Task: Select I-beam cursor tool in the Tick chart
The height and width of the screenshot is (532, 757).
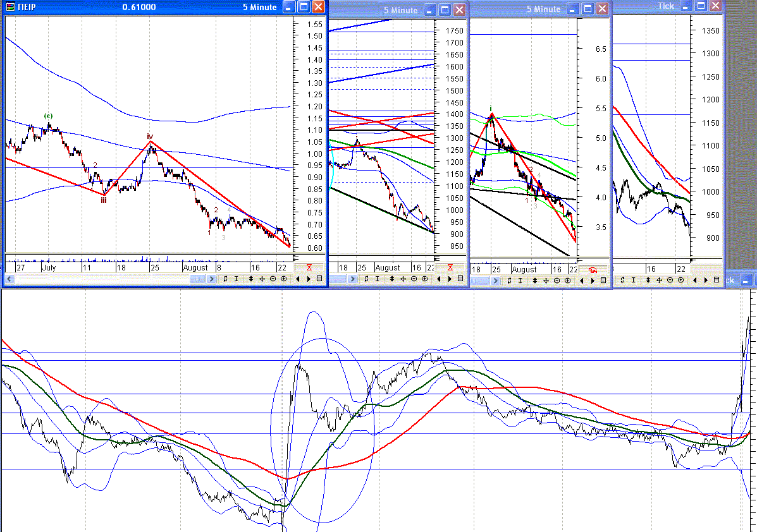Action: point(634,280)
